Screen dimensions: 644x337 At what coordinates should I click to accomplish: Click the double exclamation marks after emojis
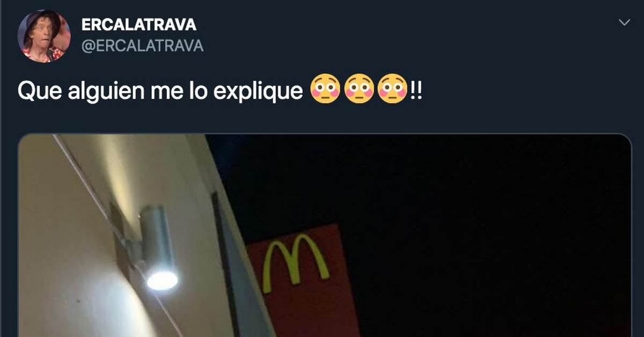[x=415, y=90]
